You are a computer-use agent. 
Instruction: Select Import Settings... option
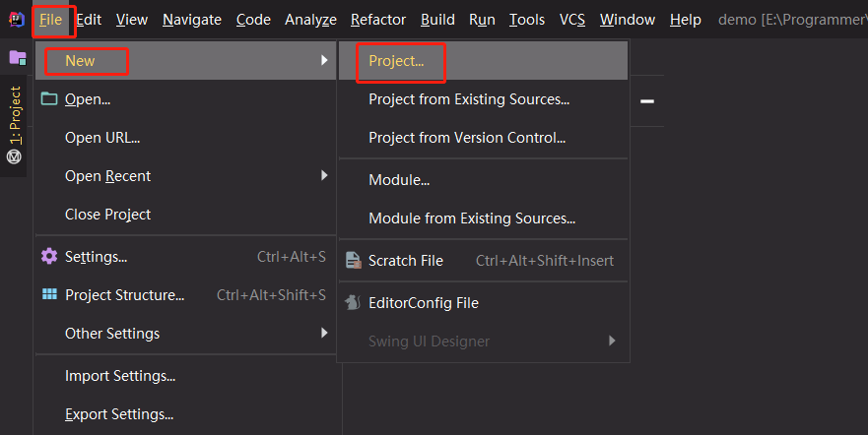click(x=119, y=376)
